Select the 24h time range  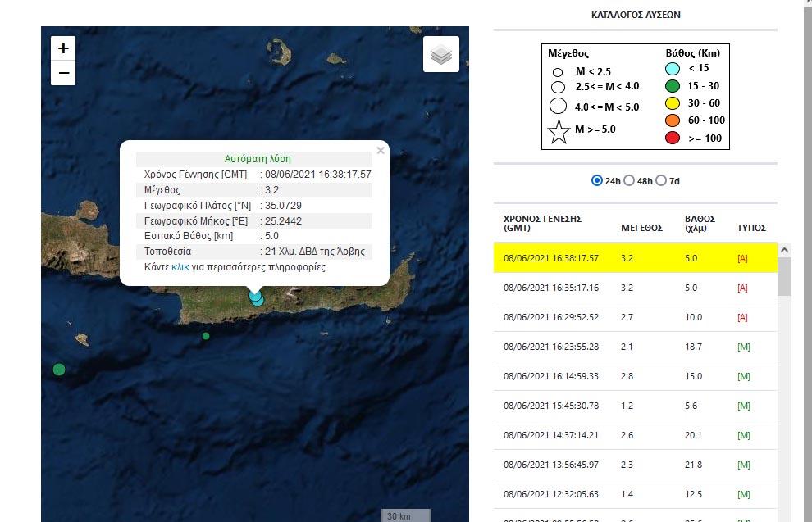(597, 180)
